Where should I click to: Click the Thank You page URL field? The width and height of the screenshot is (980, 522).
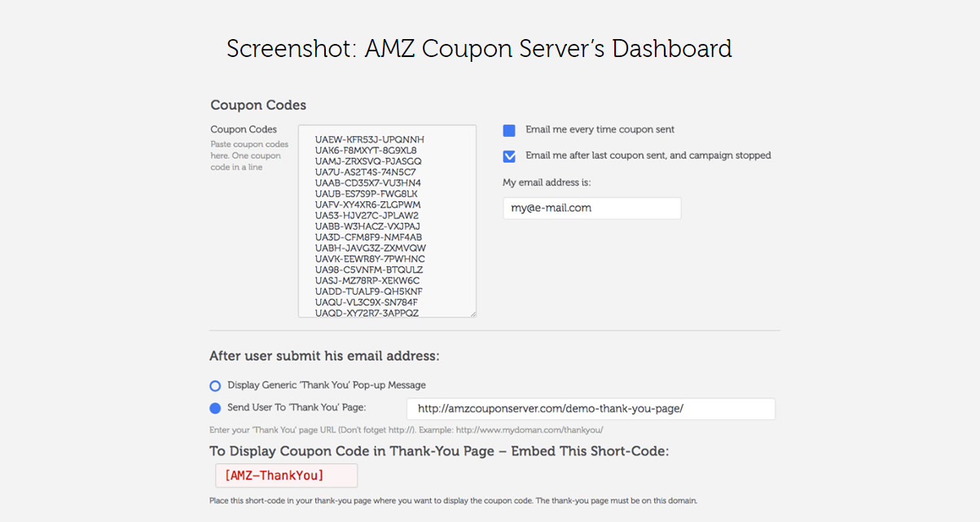(591, 409)
